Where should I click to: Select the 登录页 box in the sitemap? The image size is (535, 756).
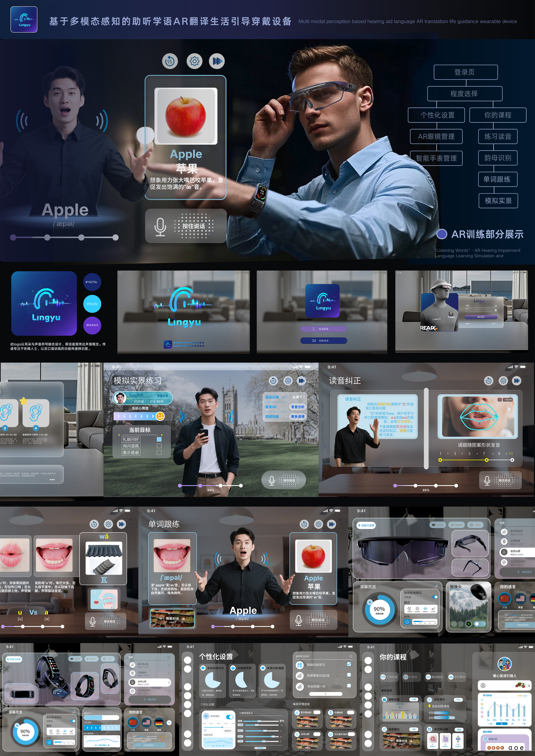465,72
